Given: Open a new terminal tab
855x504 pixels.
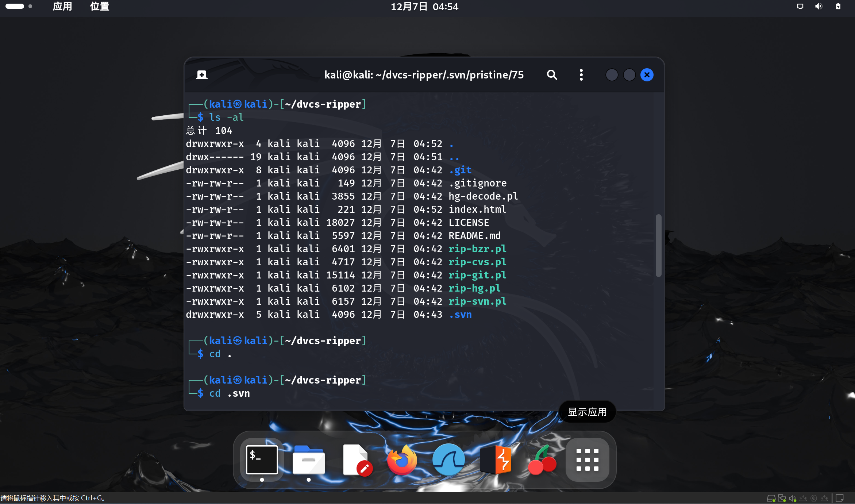Looking at the screenshot, I should [201, 75].
